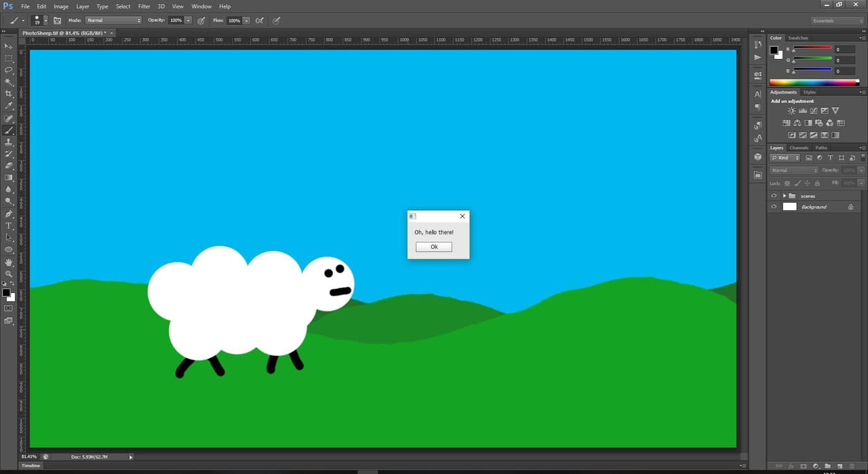Select the Path Selection tool
This screenshot has width=868, height=474.
click(9, 237)
